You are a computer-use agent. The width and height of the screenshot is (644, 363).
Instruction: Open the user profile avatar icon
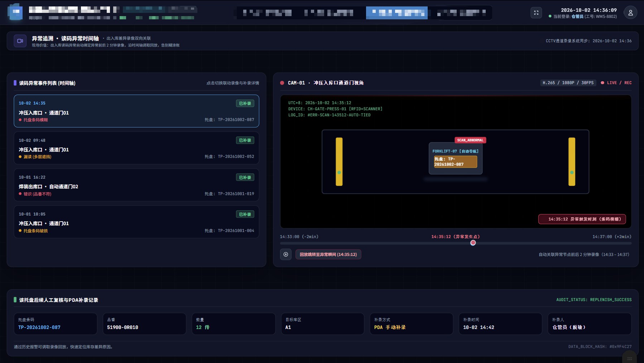(630, 13)
